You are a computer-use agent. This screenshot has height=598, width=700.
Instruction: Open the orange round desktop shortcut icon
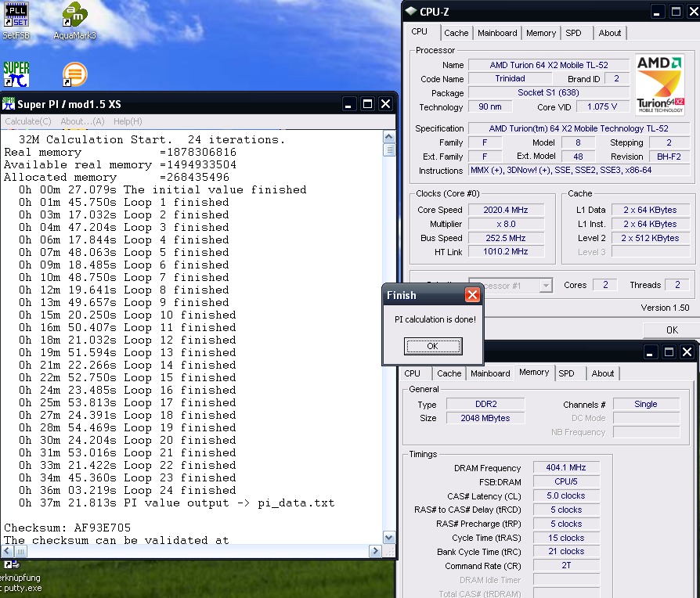pos(74,74)
